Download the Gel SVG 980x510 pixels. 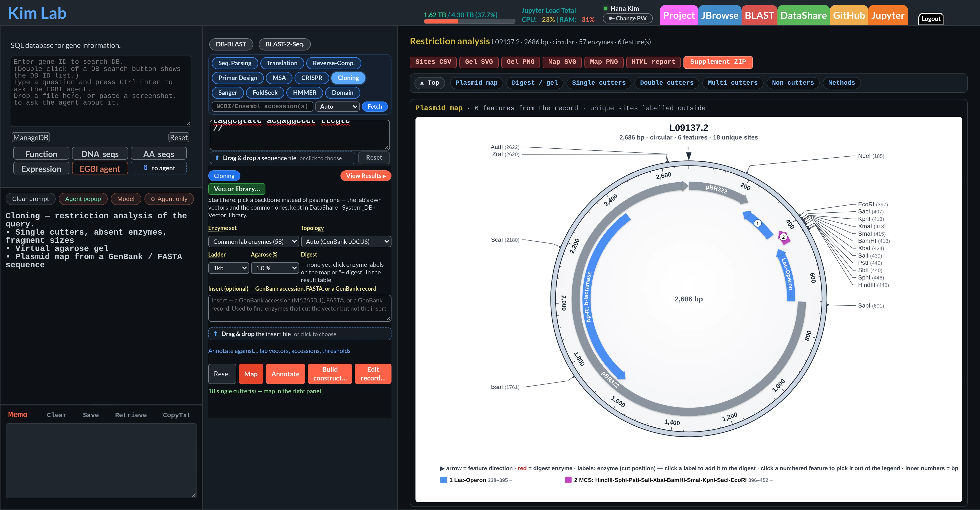(479, 62)
